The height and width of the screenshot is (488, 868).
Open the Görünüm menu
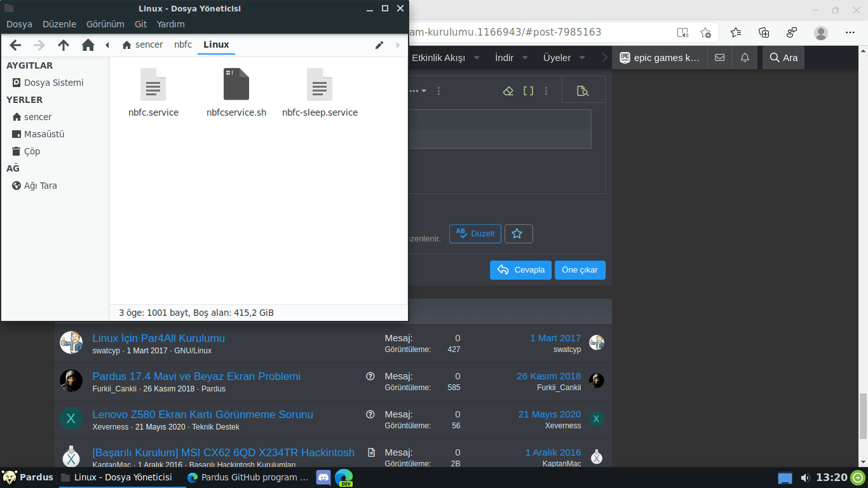(x=105, y=24)
